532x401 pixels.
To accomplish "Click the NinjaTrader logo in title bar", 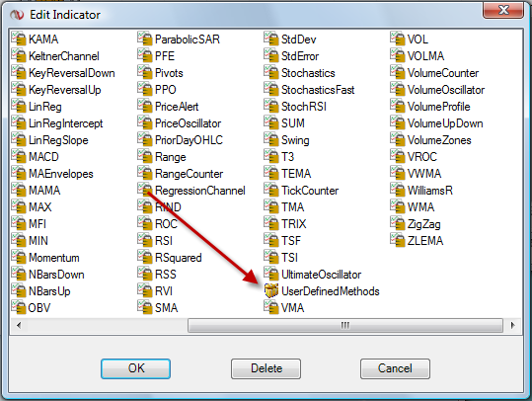I will [x=17, y=15].
